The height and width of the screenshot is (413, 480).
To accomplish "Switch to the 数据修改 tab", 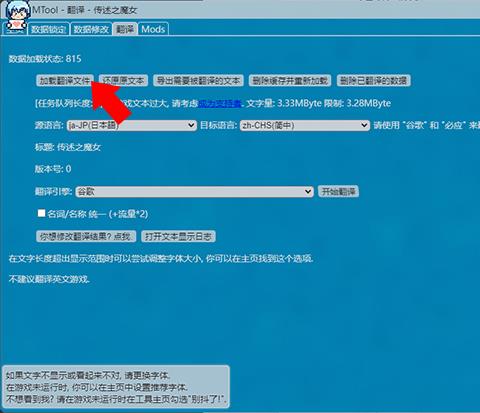I will 91,29.
